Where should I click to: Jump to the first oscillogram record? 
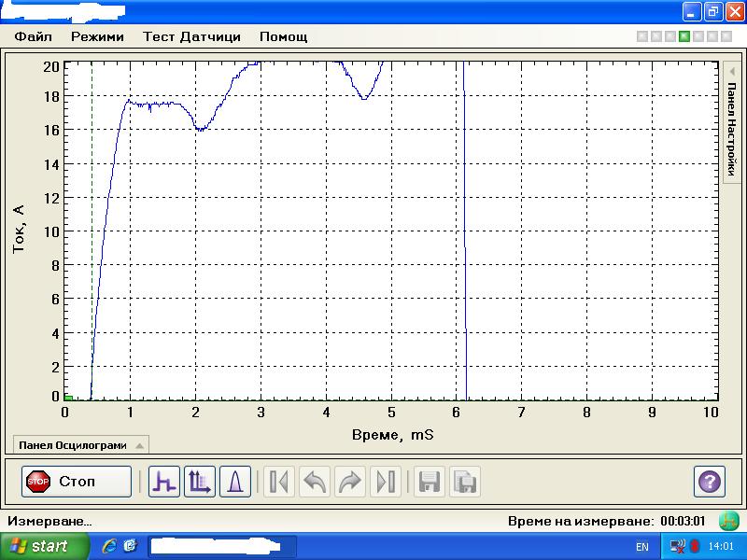tap(278, 482)
